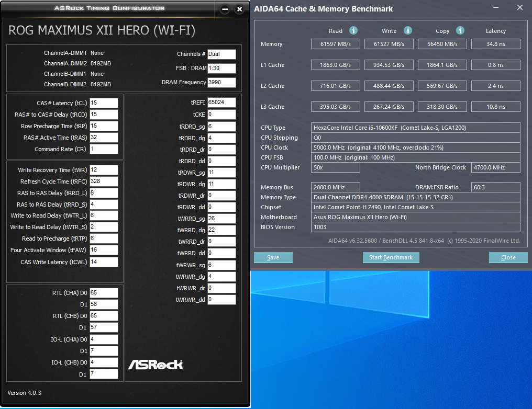Select the tRRD_L field

tap(104, 193)
